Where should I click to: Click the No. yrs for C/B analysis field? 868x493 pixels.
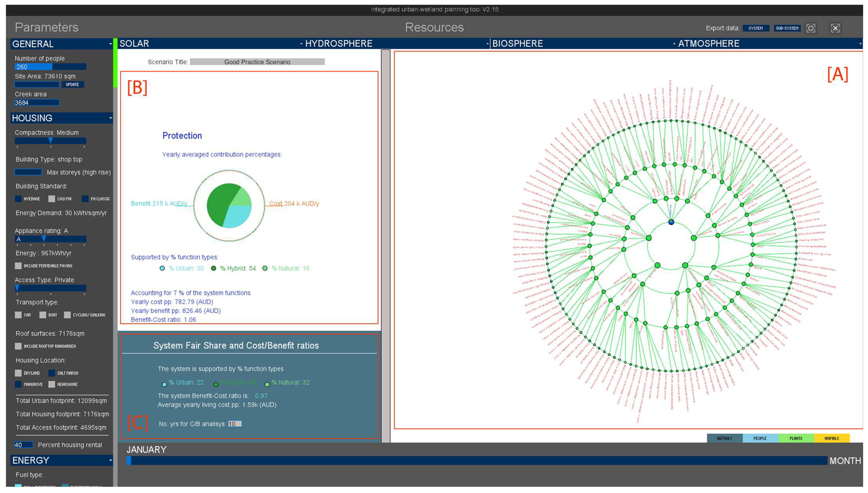[235, 424]
